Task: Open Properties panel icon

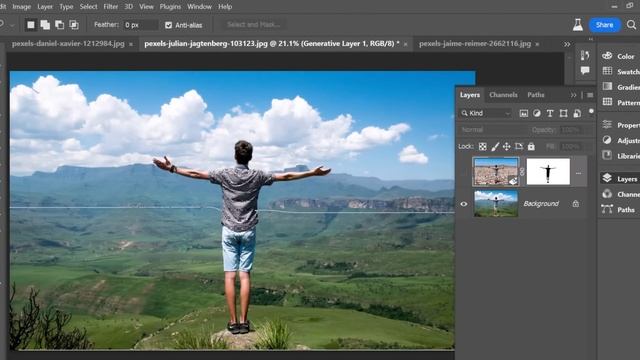Action: coord(607,124)
